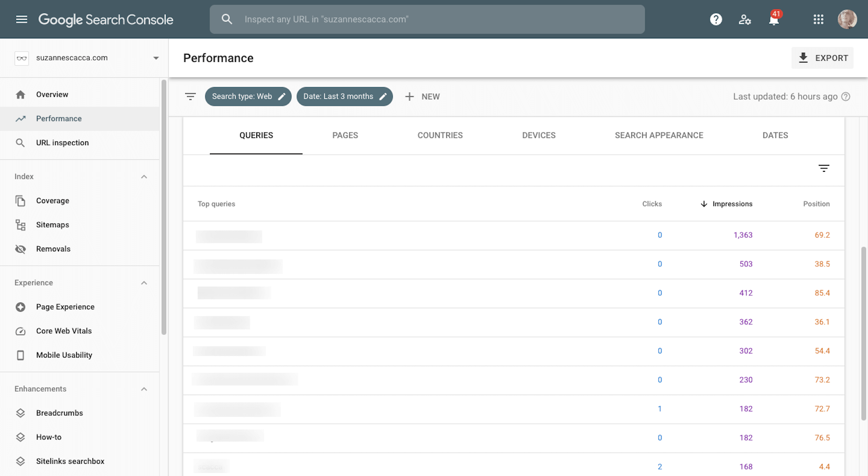Viewport: 868px width, 476px height.
Task: Click the table filter rows icon
Action: pos(824,168)
